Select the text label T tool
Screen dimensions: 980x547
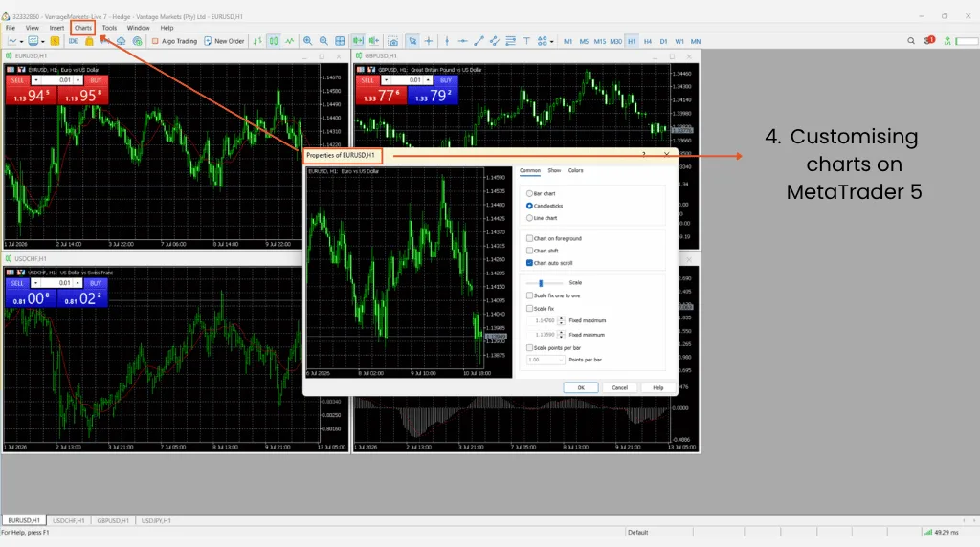click(527, 41)
